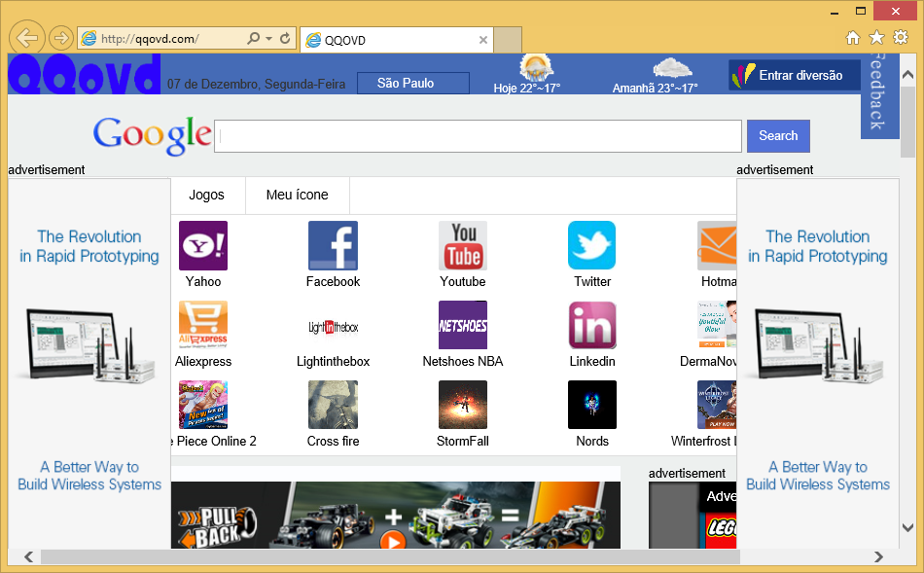Viewport: 924px width, 573px height.
Task: Launch the Piece Online 2 game icon
Action: (x=203, y=405)
